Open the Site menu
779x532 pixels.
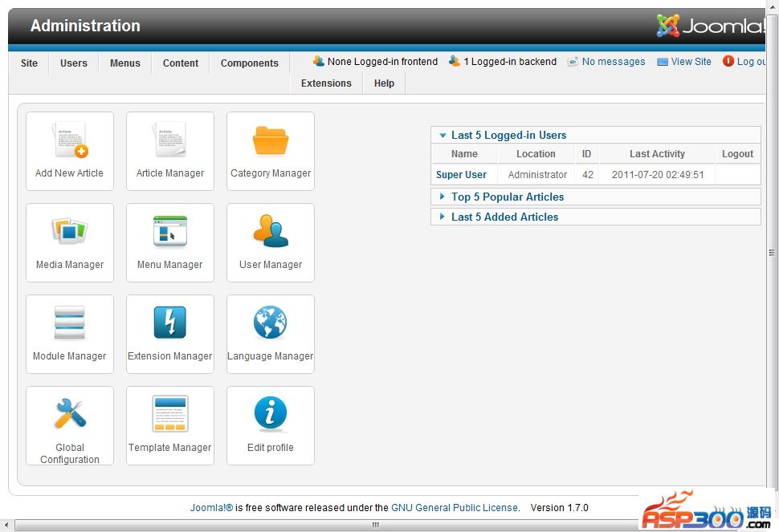point(29,63)
